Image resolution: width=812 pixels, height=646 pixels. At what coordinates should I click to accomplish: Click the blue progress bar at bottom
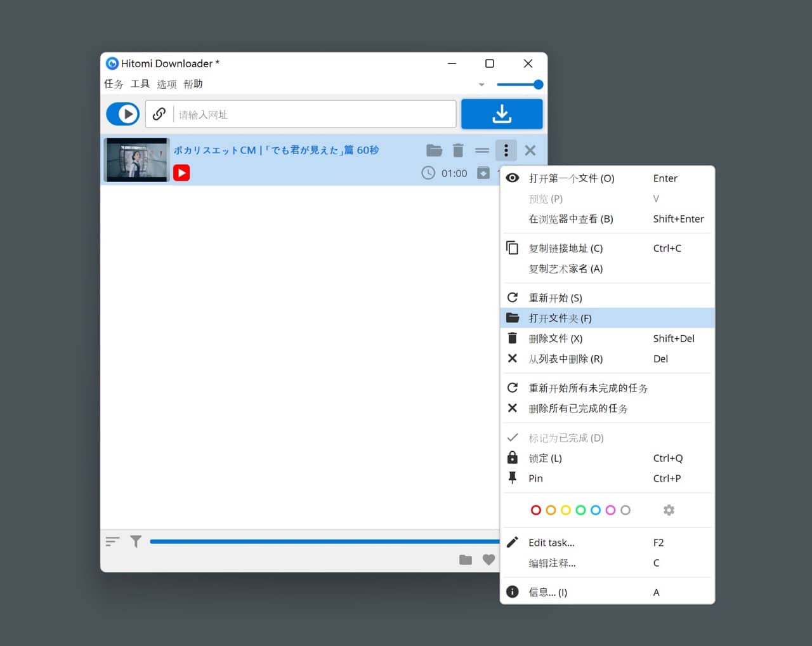(x=325, y=541)
